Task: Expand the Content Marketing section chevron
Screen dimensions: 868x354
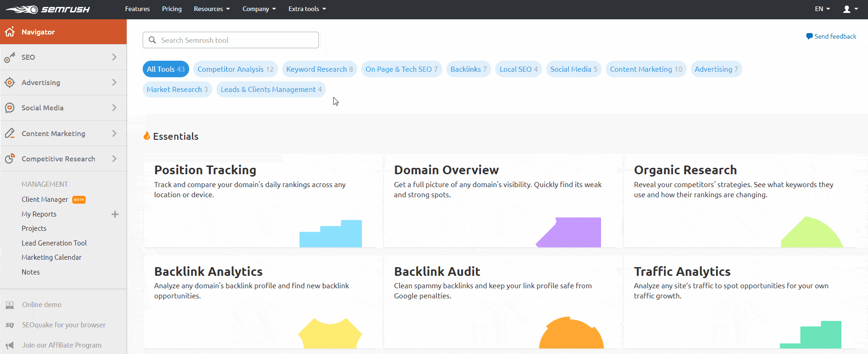Action: coord(114,133)
